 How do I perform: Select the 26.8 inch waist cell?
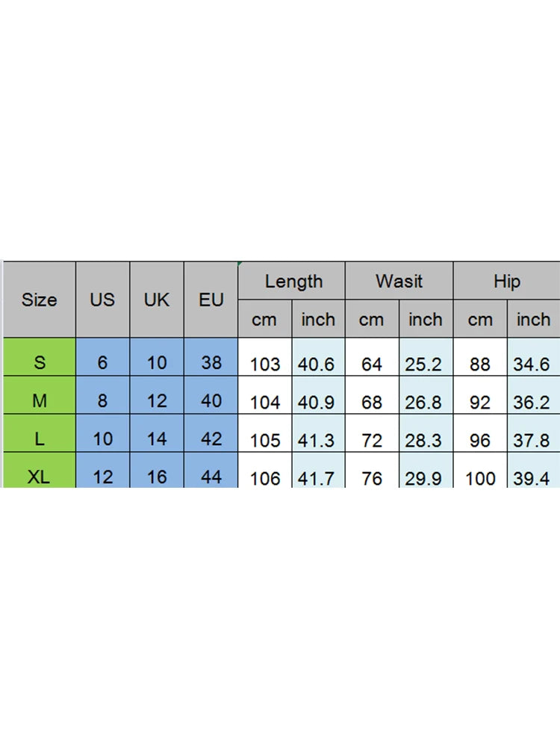424,403
